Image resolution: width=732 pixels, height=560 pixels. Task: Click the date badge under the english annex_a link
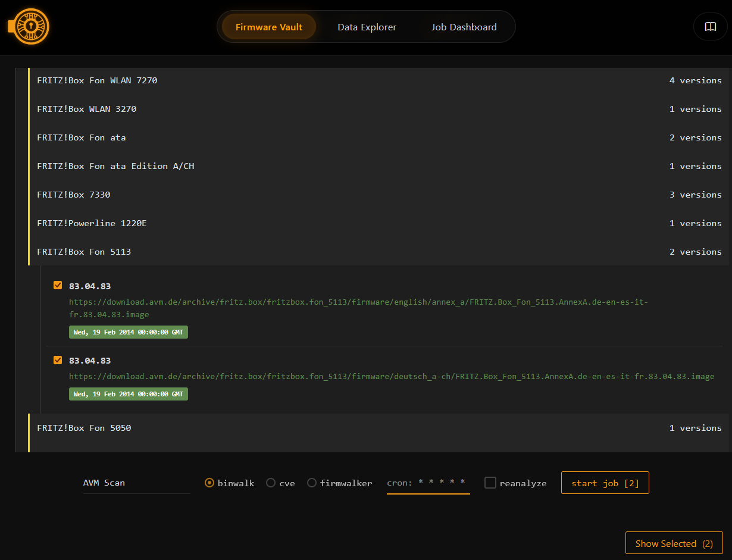[x=129, y=332]
